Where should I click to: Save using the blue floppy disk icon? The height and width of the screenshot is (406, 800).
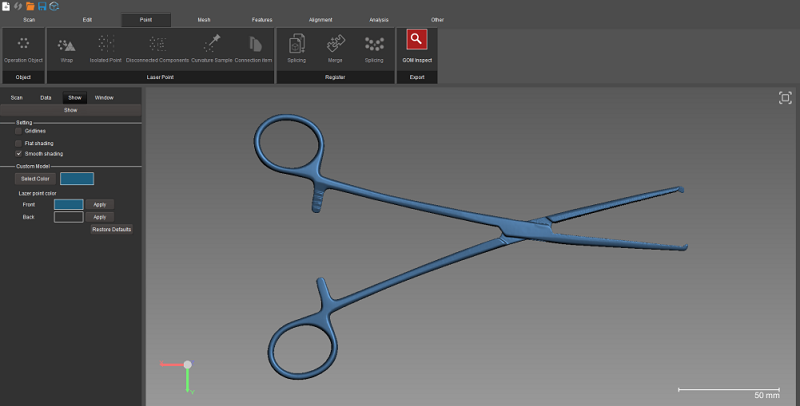pyautogui.click(x=42, y=6)
